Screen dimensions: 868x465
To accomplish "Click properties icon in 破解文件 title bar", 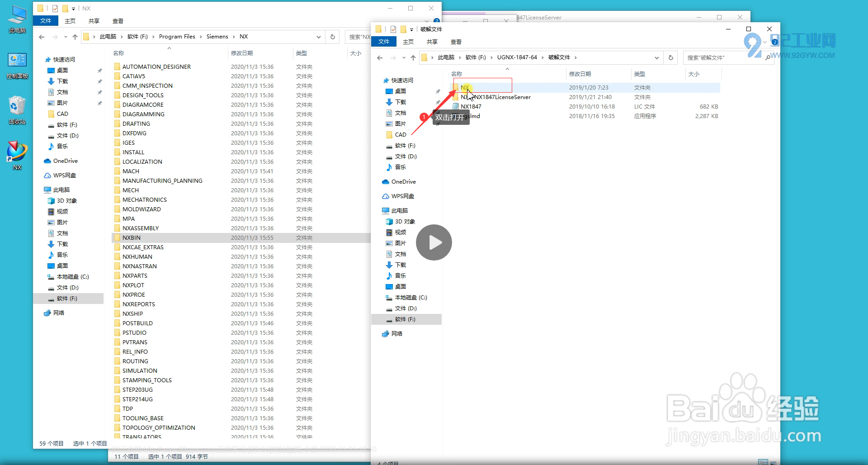I will point(393,29).
